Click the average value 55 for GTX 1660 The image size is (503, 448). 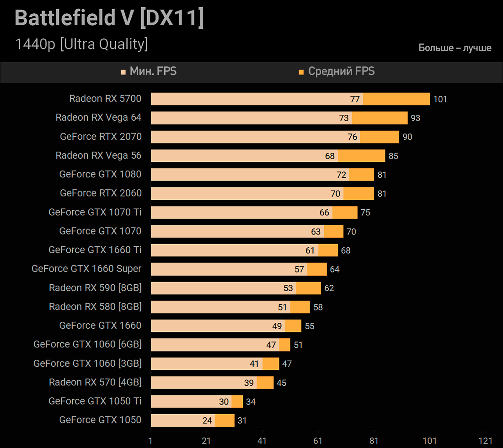point(310,326)
